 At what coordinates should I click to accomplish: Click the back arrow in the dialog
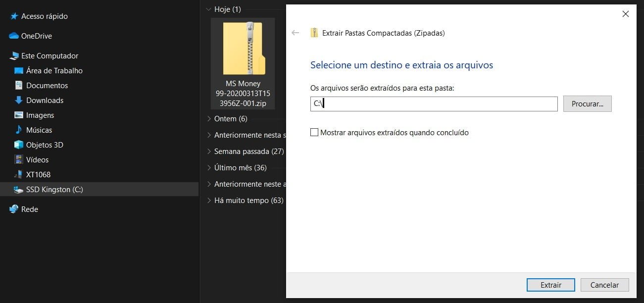point(295,33)
